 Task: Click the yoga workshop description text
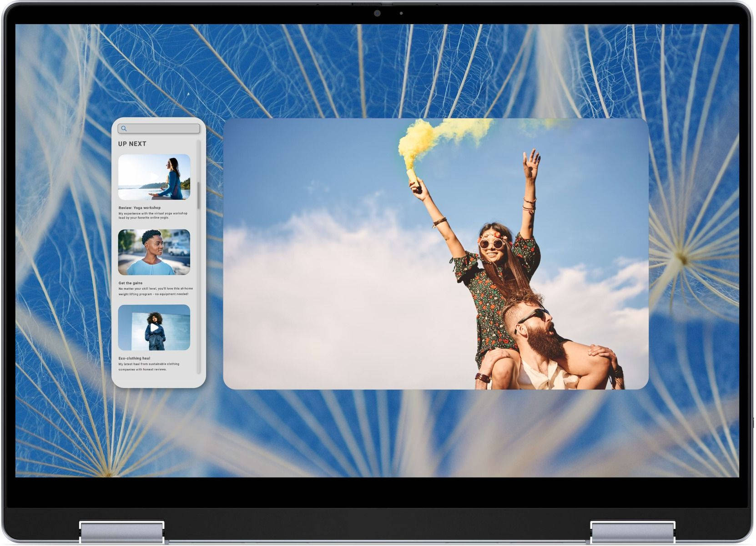pyautogui.click(x=152, y=216)
